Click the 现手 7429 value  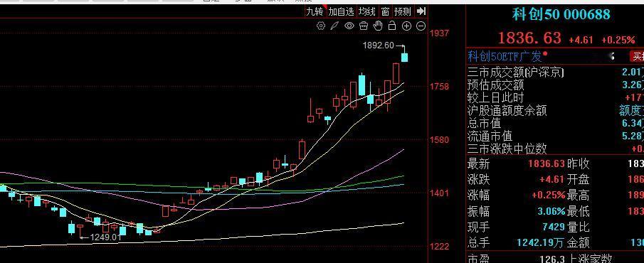pos(554,227)
